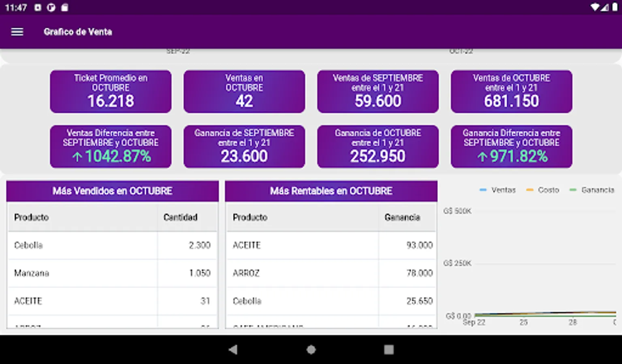
Task: Check the Wi-Fi status icon
Action: (594, 7)
